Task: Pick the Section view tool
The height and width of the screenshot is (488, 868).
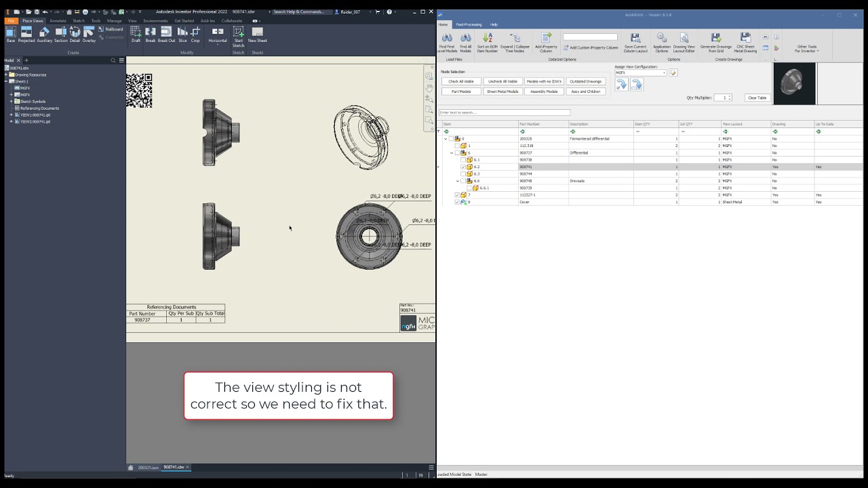Action: (x=60, y=34)
